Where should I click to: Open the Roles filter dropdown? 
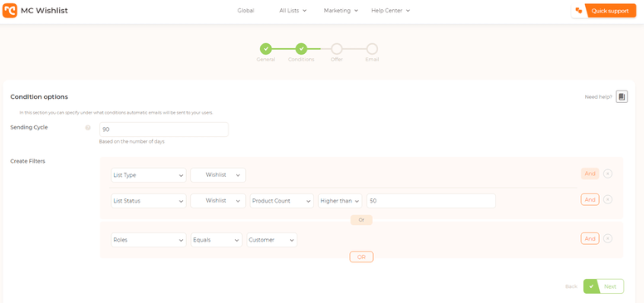pyautogui.click(x=149, y=240)
